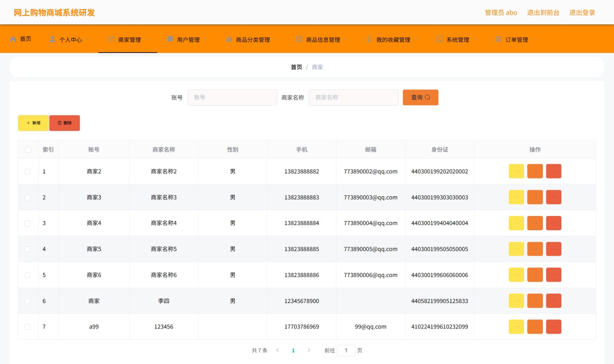Click the yellow action button for 商家6

(516, 275)
